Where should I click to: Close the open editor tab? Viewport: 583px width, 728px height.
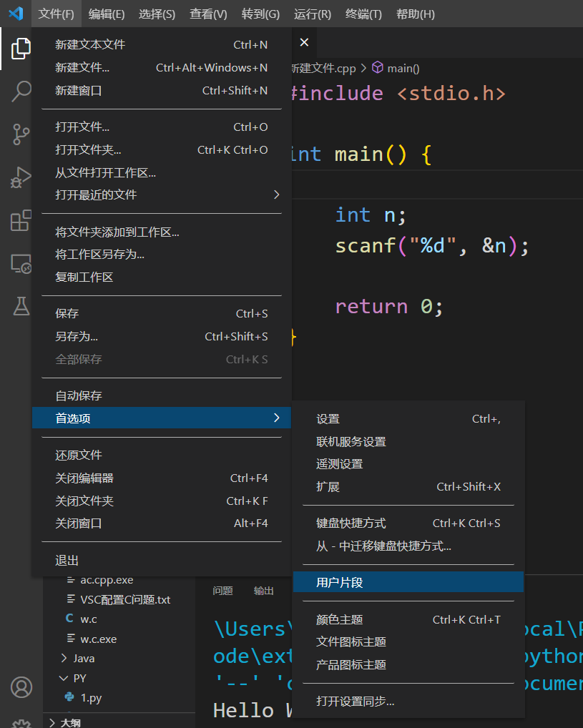(304, 43)
